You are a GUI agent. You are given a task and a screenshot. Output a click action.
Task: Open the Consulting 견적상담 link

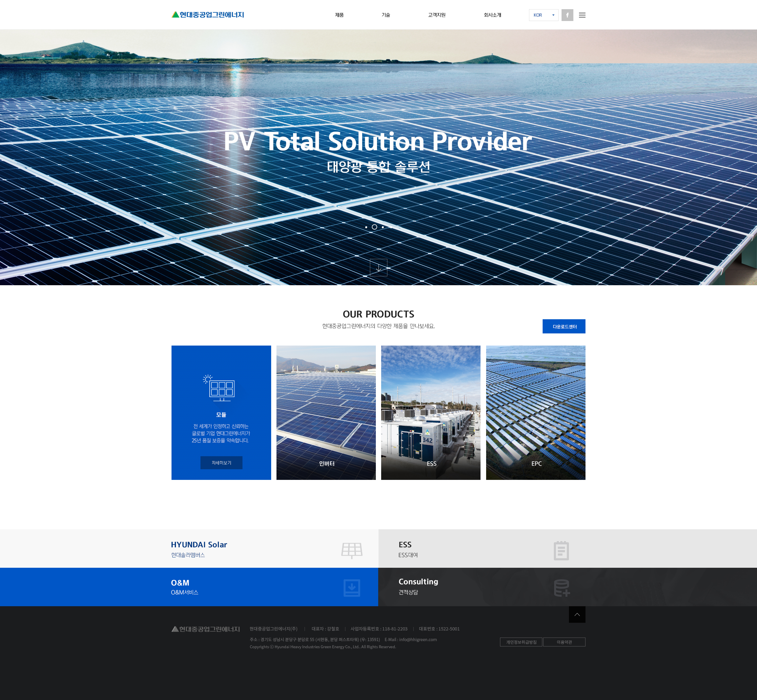pyautogui.click(x=568, y=587)
